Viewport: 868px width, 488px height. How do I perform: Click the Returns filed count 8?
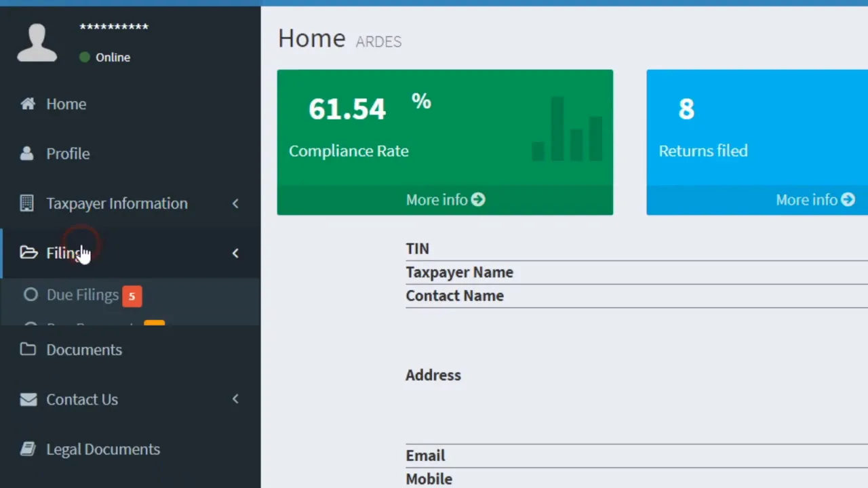point(686,108)
